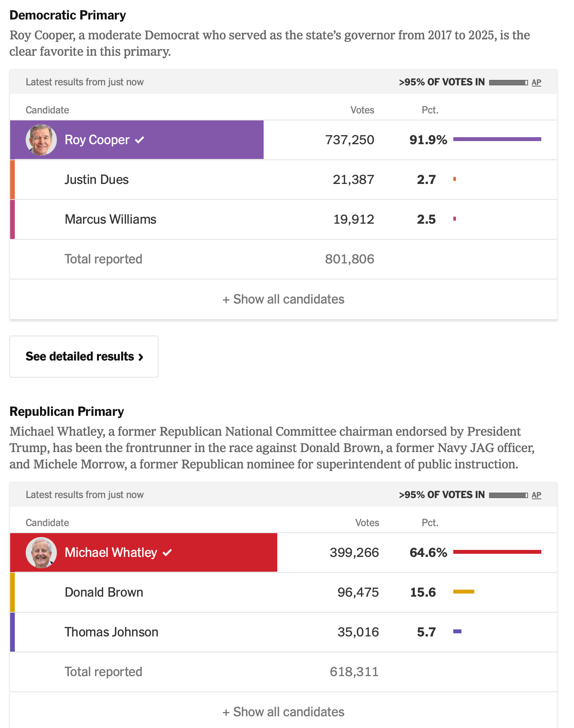The width and height of the screenshot is (574, 728).
Task: Click the chevron arrow in See detailed results
Action: click(x=141, y=357)
